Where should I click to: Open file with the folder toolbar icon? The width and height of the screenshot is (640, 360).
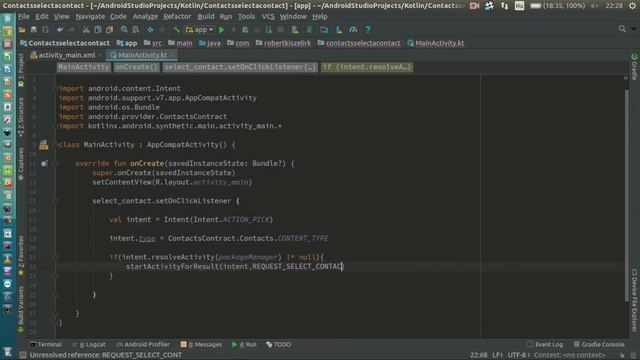click(x=22, y=30)
